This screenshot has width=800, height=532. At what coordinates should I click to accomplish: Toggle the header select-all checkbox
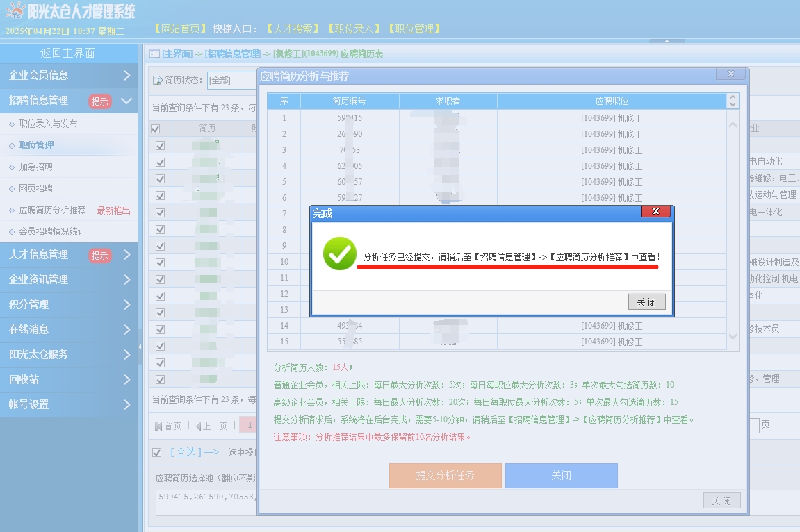click(x=155, y=128)
